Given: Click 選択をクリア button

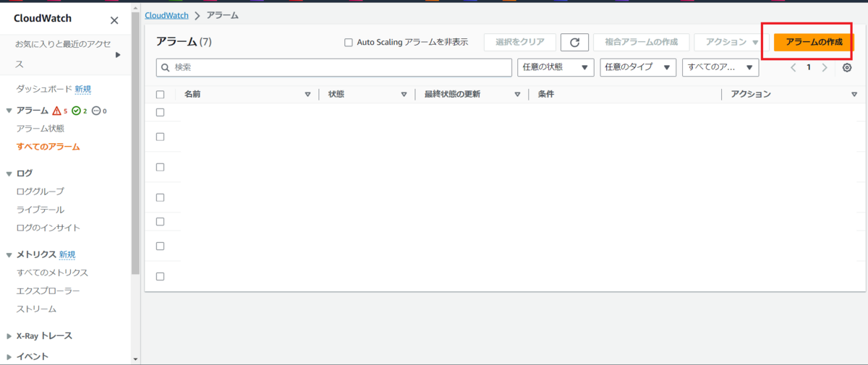Looking at the screenshot, I should coord(519,42).
